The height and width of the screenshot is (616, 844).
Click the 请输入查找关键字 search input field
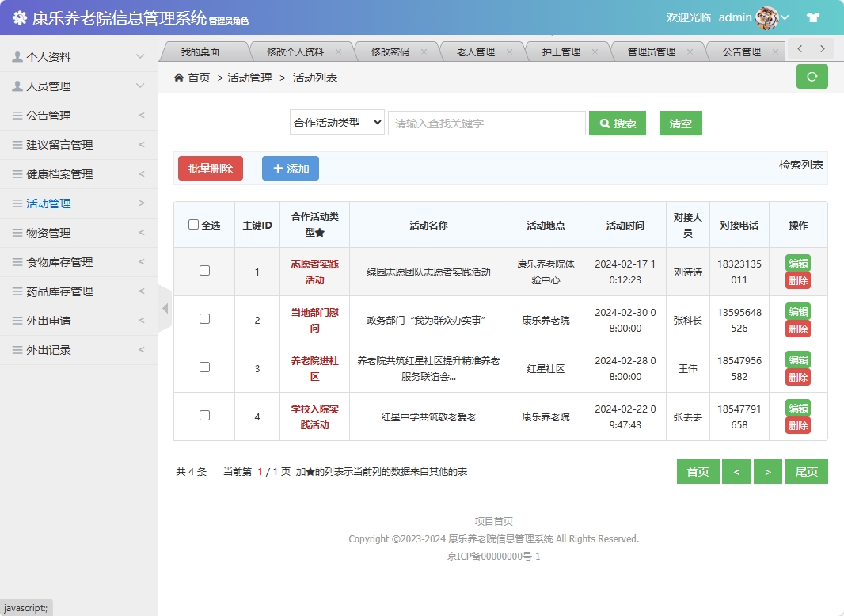[485, 123]
